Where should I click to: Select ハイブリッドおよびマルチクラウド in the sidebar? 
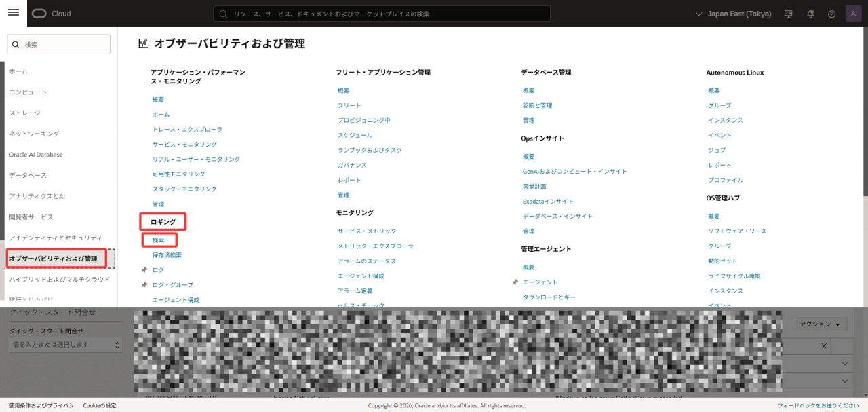pos(60,279)
